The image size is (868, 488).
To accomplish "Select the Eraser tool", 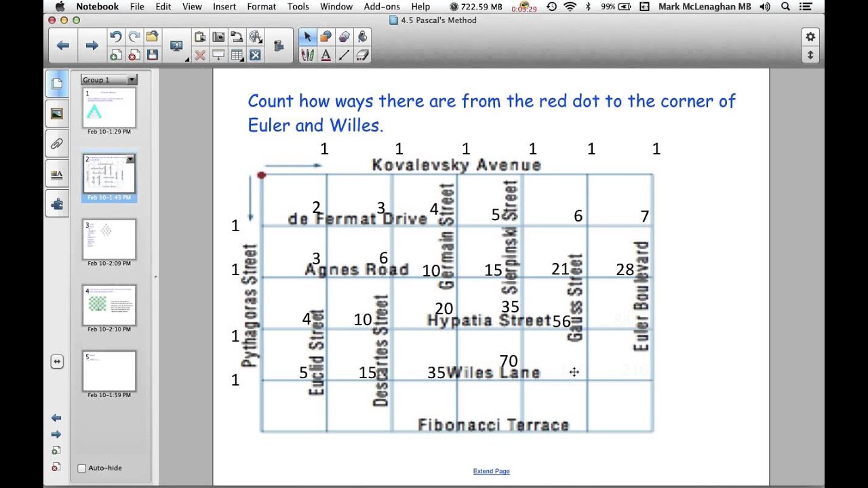I will (x=362, y=55).
